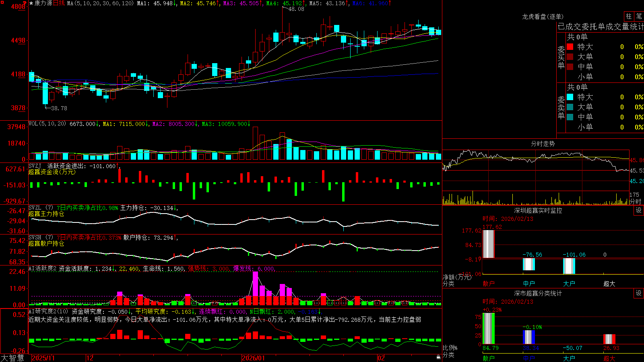644x362 pixels.
Task: Open 设 settings for 深市超赢分类统计
Action: click(x=639, y=293)
